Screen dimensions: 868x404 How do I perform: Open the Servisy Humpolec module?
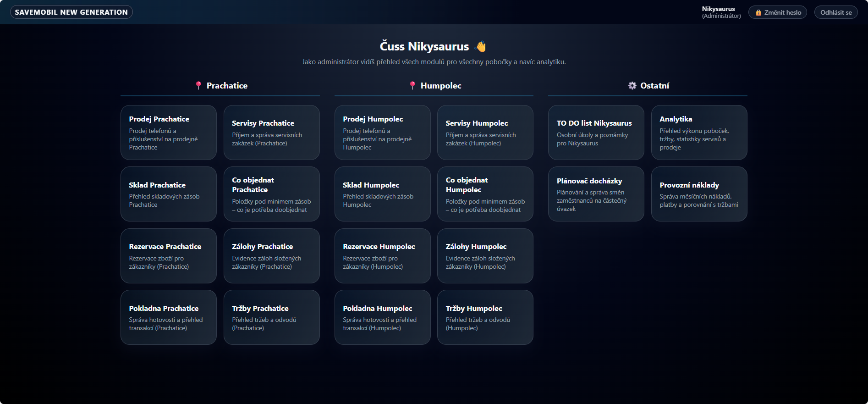(485, 133)
